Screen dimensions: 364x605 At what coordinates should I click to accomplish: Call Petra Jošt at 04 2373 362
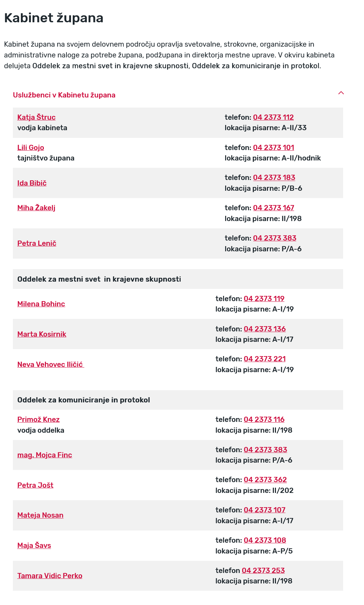(265, 480)
